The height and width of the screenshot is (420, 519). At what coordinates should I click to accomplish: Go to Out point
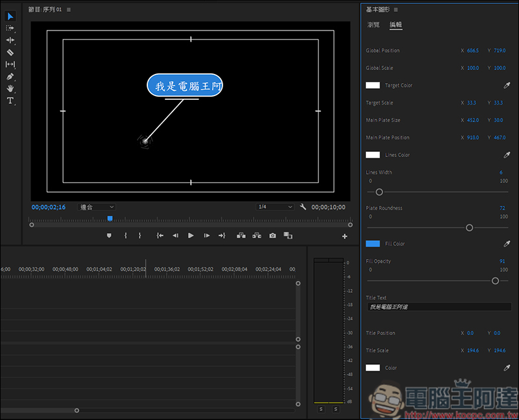click(x=222, y=236)
